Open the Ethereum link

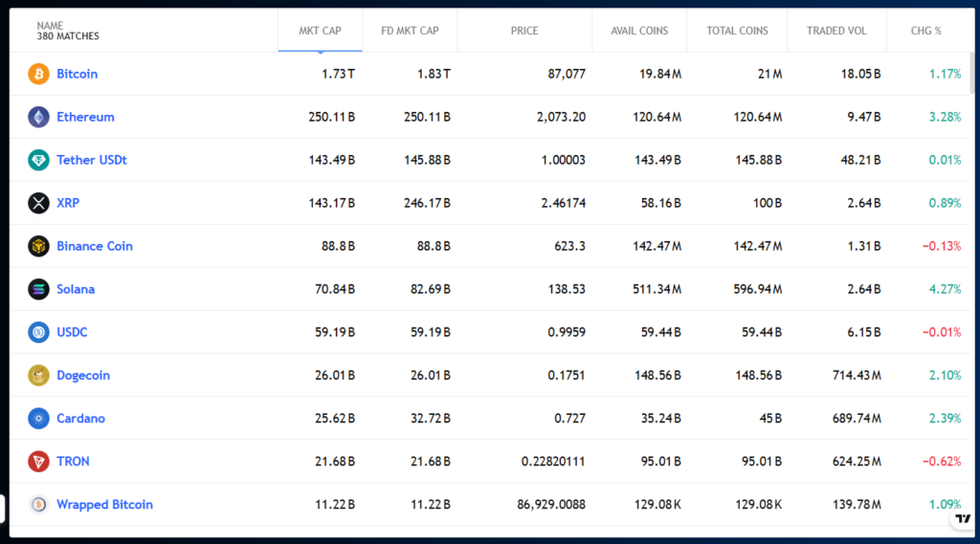(85, 117)
